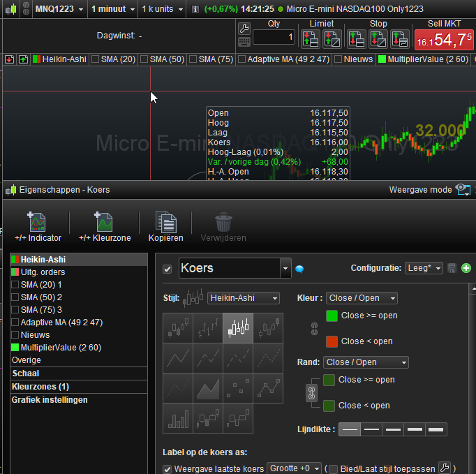Click the wrench icon beside the Qty field
The width and height of the screenshot is (476, 474).
point(244,29)
